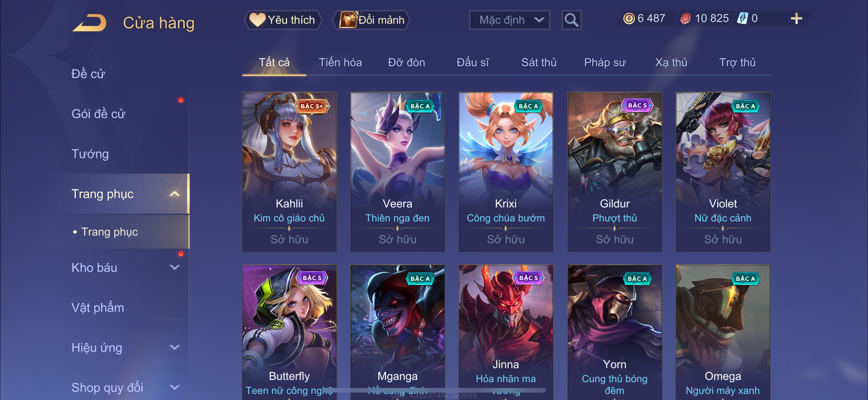Image resolution: width=868 pixels, height=400 pixels.
Task: Tap the blue voucher ticket icon
Action: (x=742, y=19)
